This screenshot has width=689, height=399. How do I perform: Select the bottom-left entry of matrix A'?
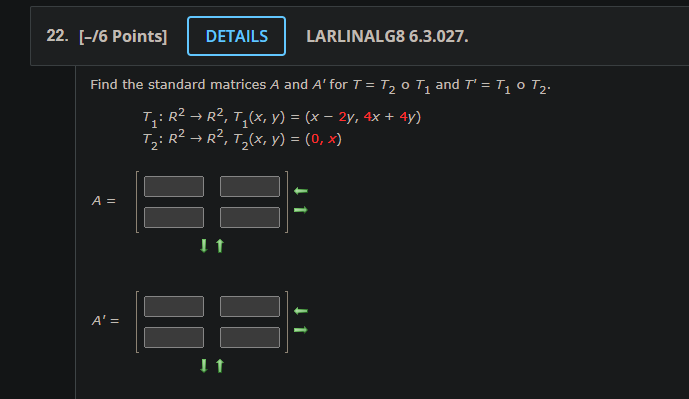tap(174, 337)
